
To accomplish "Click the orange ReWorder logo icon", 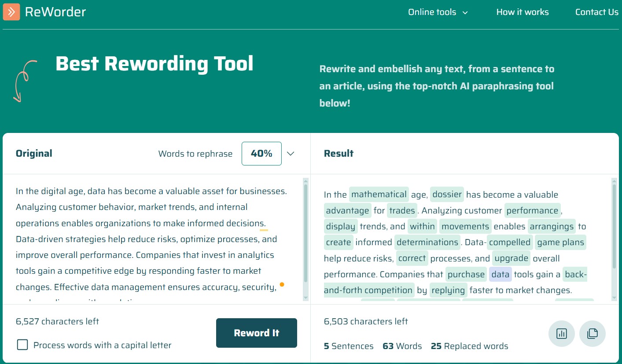I will click(11, 12).
